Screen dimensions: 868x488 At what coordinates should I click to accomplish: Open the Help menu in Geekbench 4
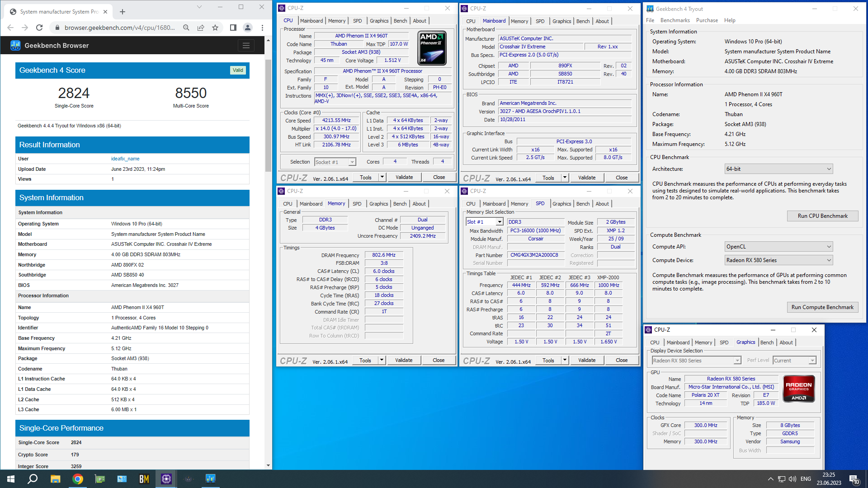coord(730,20)
